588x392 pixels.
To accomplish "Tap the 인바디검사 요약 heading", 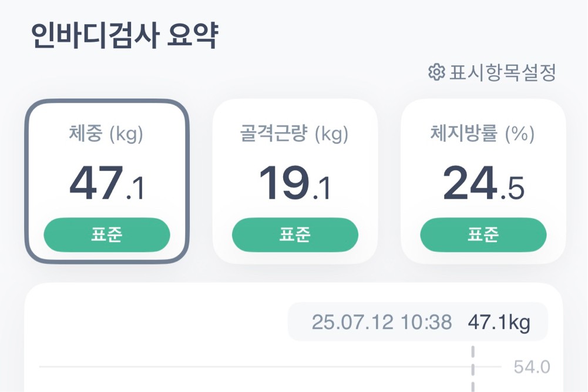I will 125,36.
